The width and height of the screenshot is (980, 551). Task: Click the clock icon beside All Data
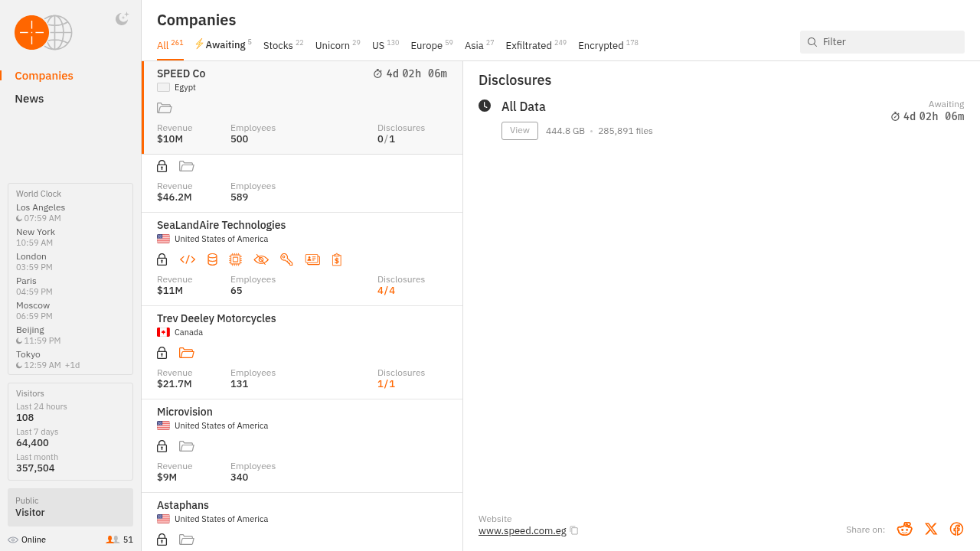click(x=485, y=106)
